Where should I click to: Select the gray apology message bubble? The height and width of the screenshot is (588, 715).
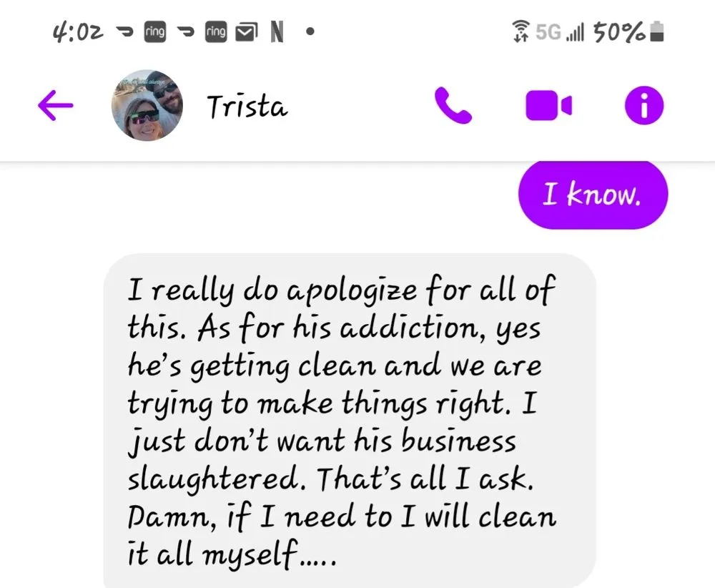350,421
